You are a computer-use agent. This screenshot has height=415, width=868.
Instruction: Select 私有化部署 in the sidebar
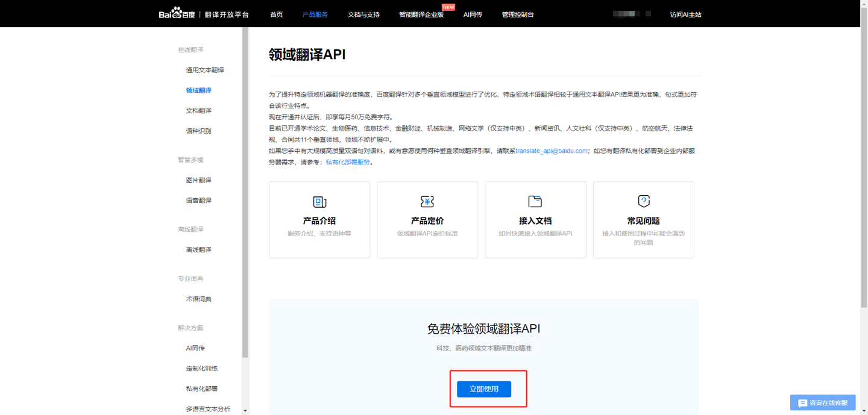point(201,389)
